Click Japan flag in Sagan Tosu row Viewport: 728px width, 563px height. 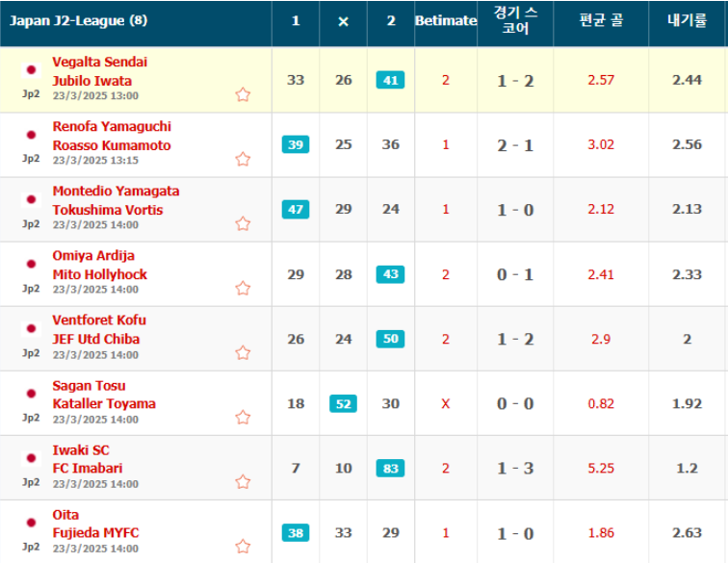[x=31, y=393]
